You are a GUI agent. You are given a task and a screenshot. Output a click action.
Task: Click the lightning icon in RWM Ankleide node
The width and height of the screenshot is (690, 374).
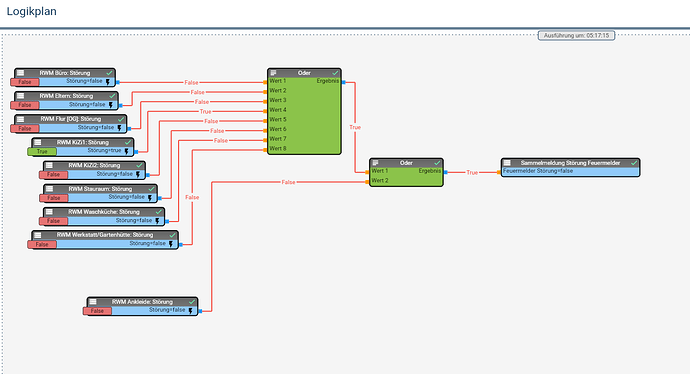coord(191,311)
